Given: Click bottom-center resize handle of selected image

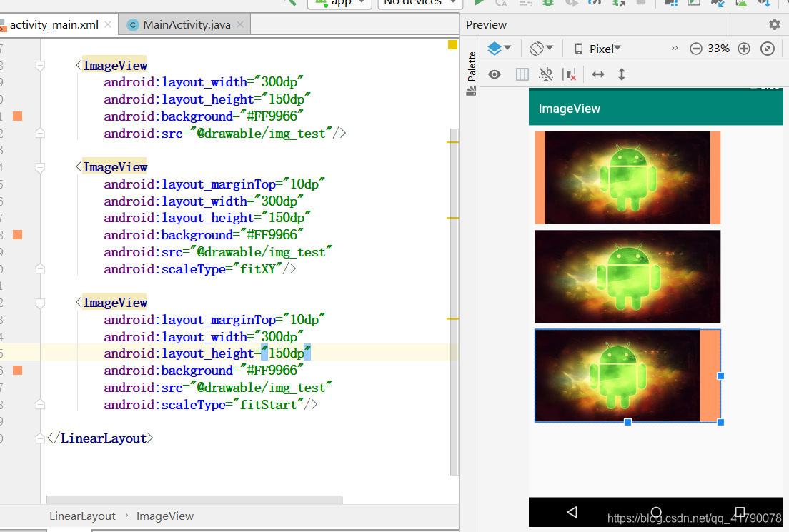Looking at the screenshot, I should point(627,422).
